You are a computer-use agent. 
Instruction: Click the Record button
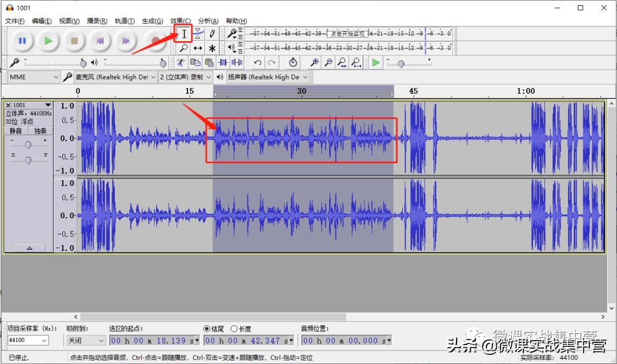tap(154, 41)
